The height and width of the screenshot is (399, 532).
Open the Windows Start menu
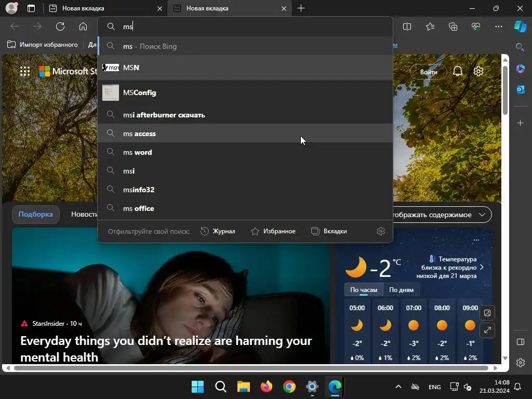tap(198, 387)
